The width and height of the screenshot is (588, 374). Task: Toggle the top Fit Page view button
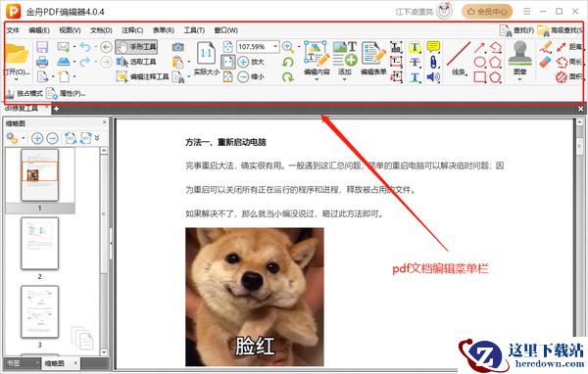tap(227, 47)
